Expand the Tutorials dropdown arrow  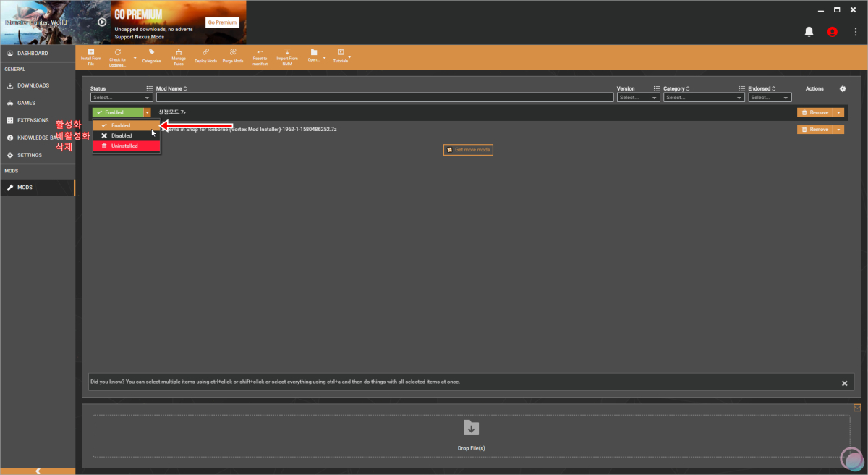(x=349, y=57)
